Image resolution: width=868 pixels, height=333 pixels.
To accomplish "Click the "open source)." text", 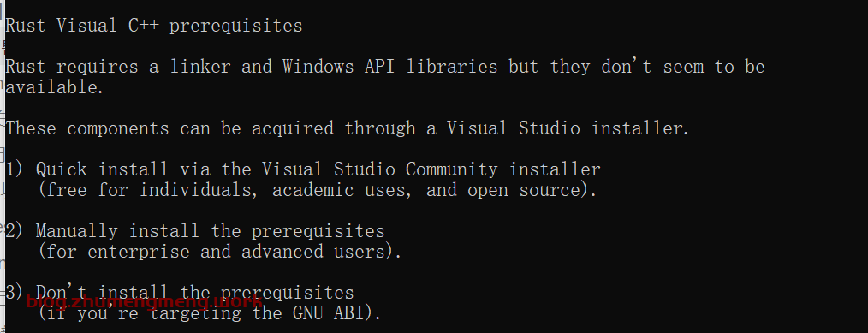I will tap(532, 190).
